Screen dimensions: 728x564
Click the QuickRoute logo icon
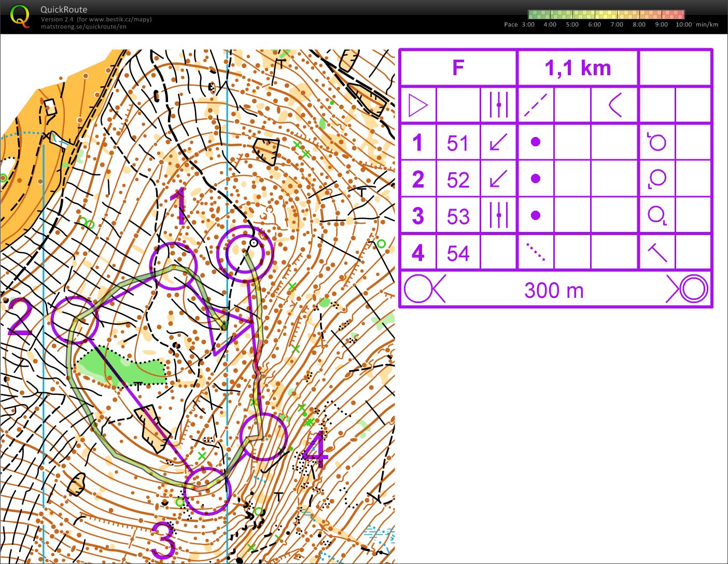(20, 16)
